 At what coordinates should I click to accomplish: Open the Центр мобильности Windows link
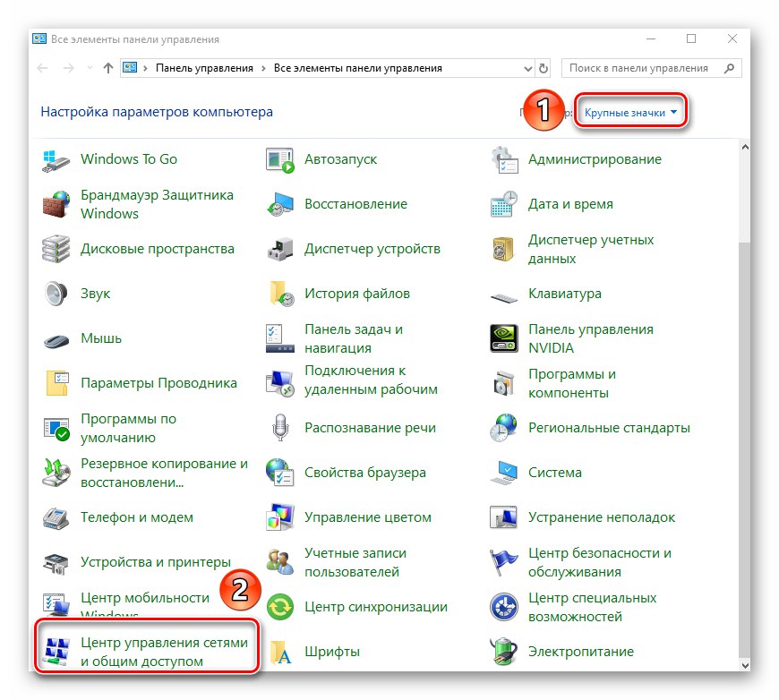[x=145, y=602]
